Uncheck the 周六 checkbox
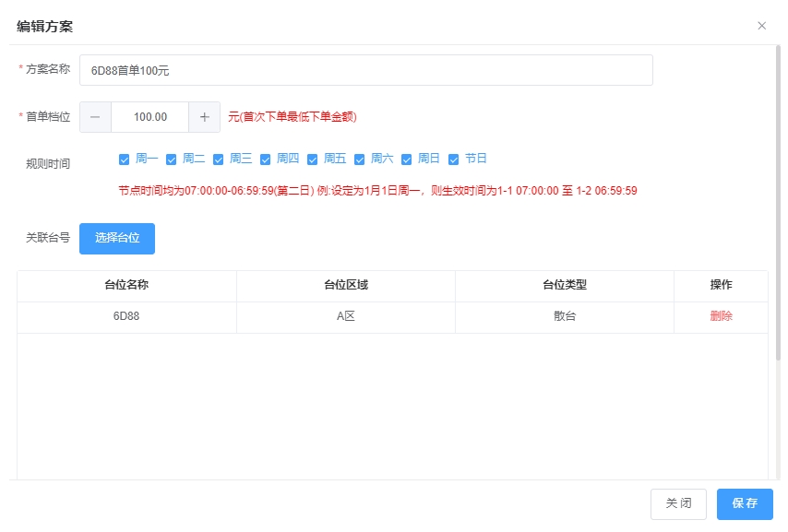The height and width of the screenshot is (532, 788). [x=360, y=159]
